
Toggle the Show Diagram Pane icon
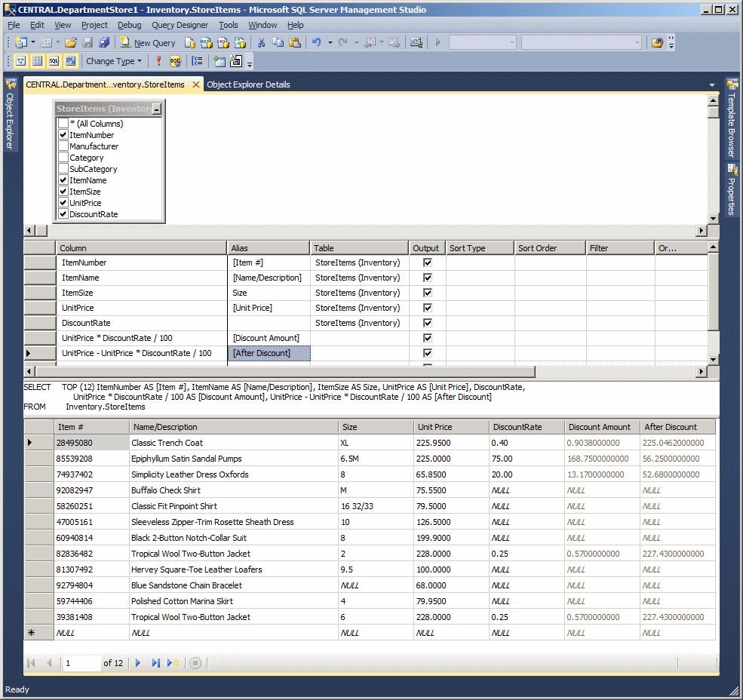[x=21, y=60]
